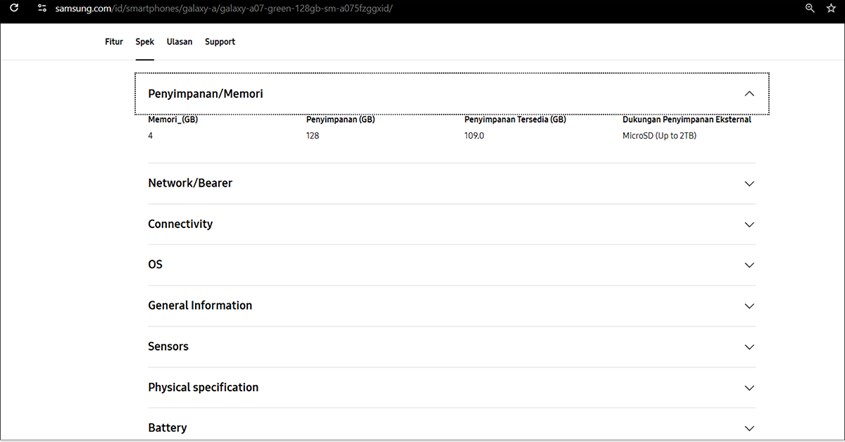Viewport: 845px width, 442px height.
Task: Expand Network/Bearer using its chevron arrow
Action: [x=749, y=184]
